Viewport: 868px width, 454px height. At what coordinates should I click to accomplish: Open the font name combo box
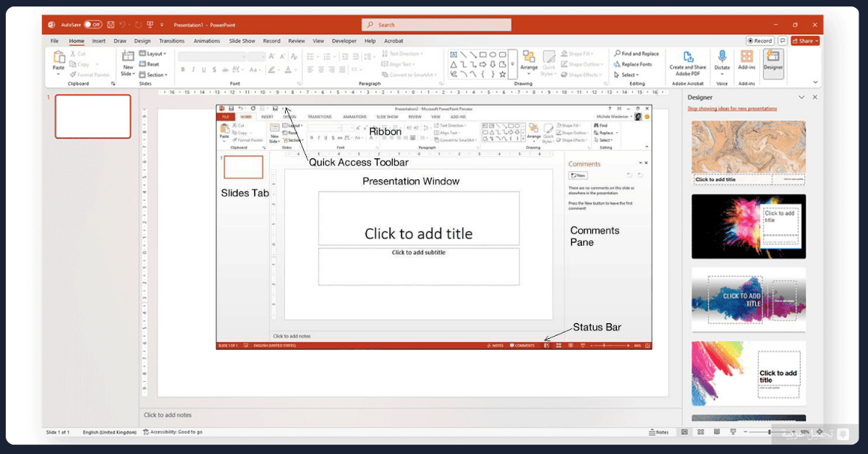(211, 56)
